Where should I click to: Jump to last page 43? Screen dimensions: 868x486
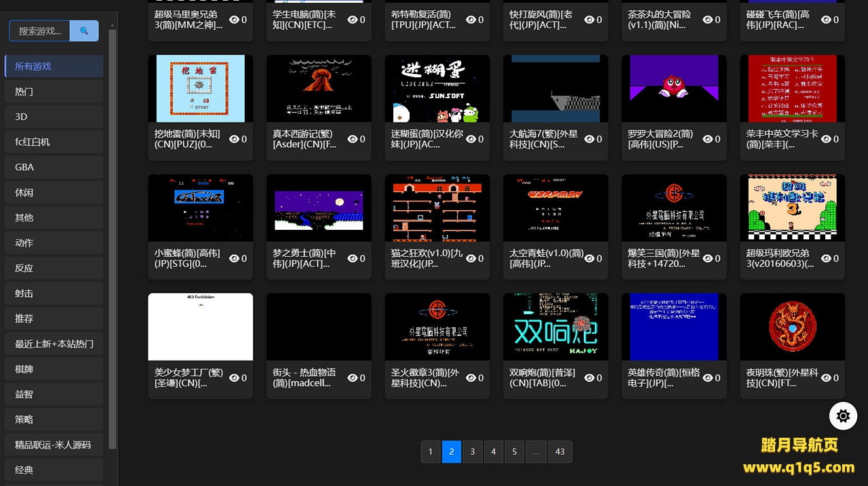(559, 451)
